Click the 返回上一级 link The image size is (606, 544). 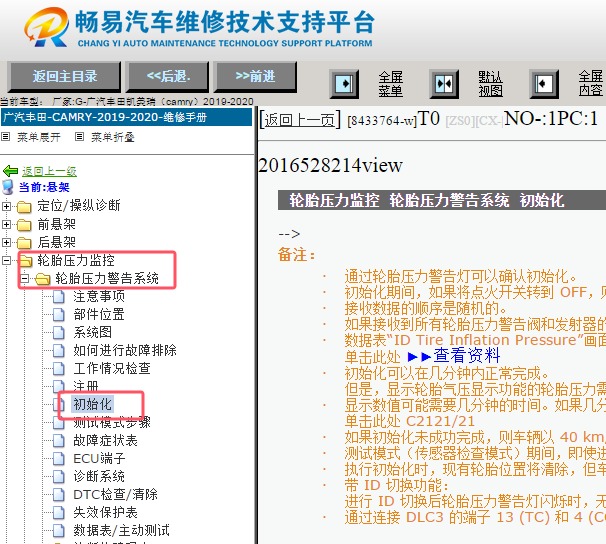(49, 171)
